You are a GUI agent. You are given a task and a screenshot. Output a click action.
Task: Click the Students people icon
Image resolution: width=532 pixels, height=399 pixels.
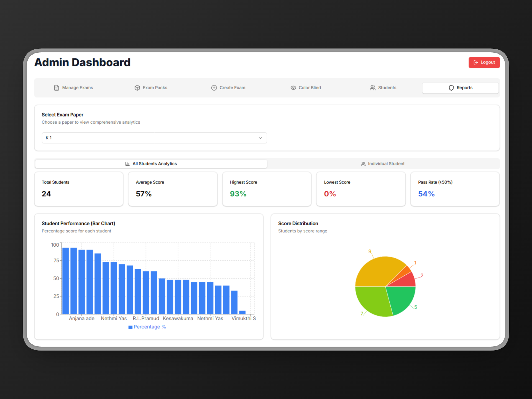click(373, 88)
